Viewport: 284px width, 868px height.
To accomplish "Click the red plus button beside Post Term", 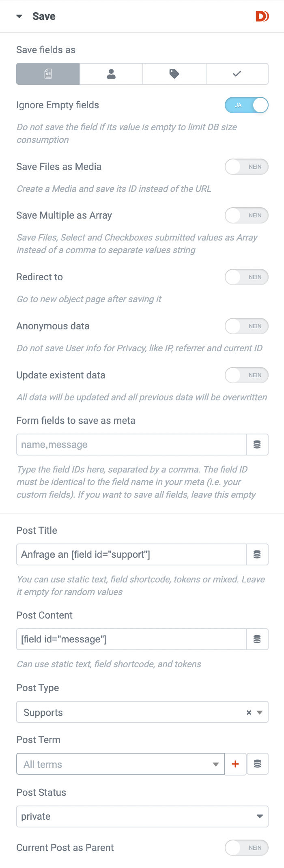I will [x=235, y=764].
